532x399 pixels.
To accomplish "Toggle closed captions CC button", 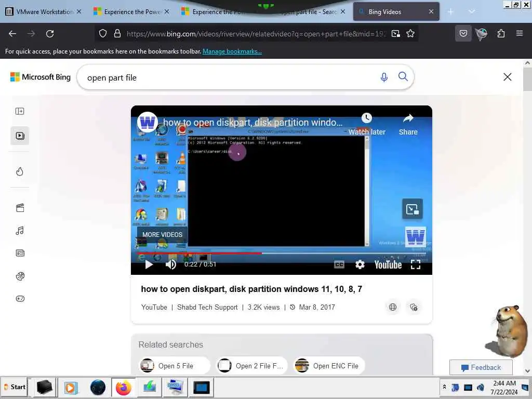I will [339, 264].
